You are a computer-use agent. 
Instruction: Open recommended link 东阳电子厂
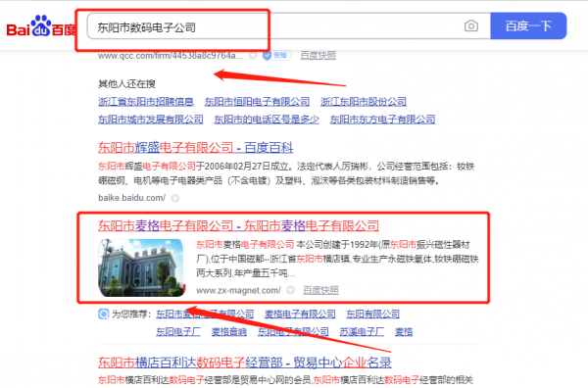(x=178, y=332)
